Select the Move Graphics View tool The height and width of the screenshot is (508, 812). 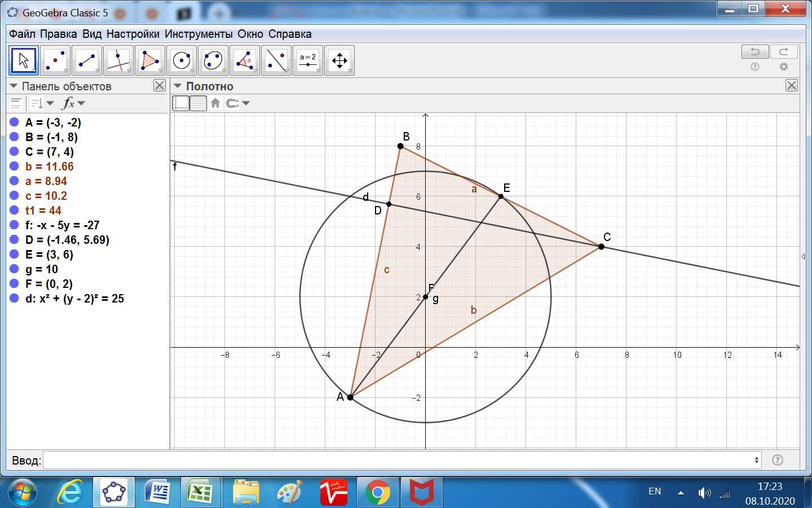(339, 60)
